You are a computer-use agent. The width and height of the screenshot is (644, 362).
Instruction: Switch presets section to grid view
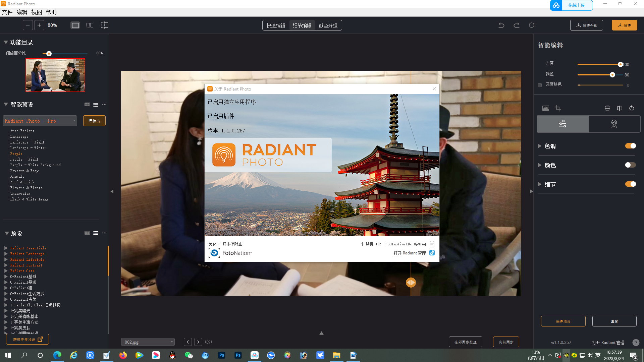pos(87,233)
